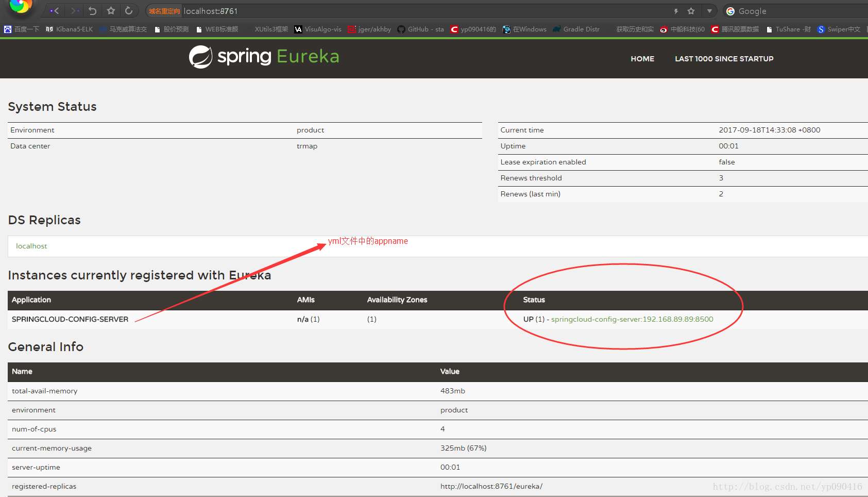Open the yp090416的 bookmark
868x497 pixels.
point(473,29)
